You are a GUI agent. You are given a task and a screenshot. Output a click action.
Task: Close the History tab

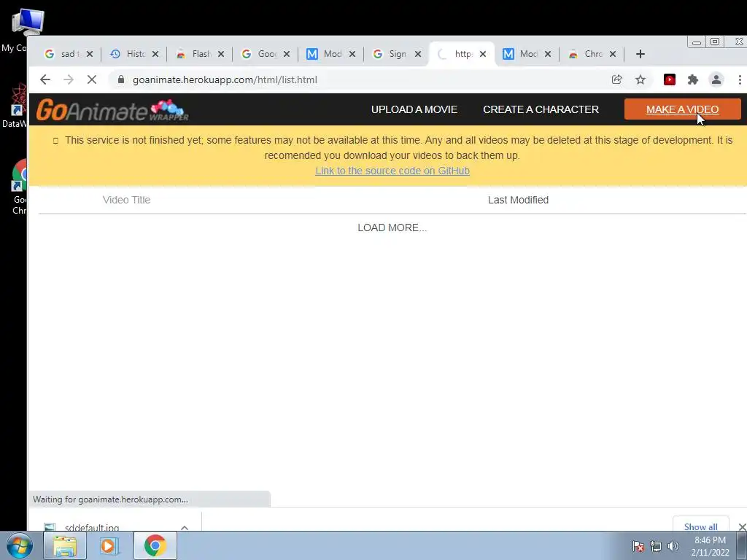155,54
